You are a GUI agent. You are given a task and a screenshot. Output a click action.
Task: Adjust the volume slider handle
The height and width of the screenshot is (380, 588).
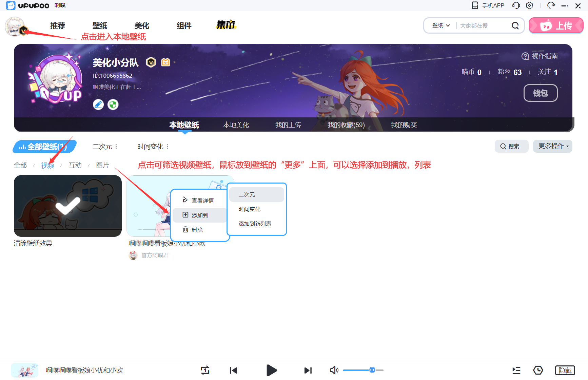coord(372,370)
